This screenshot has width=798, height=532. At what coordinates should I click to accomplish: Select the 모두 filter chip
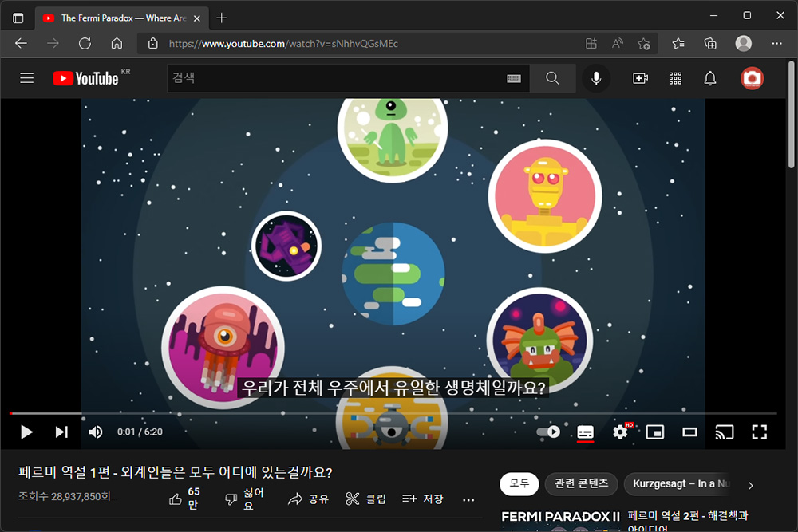pyautogui.click(x=519, y=483)
